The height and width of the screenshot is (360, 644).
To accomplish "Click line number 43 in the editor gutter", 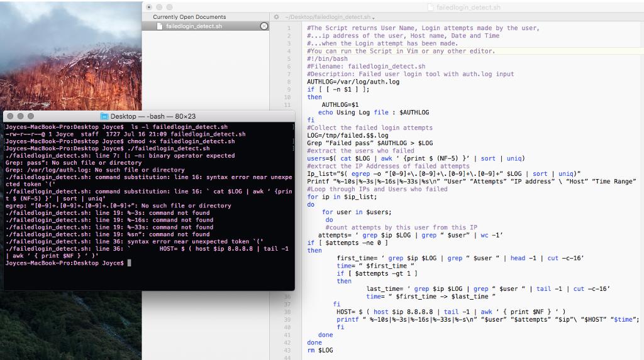I will [287, 350].
